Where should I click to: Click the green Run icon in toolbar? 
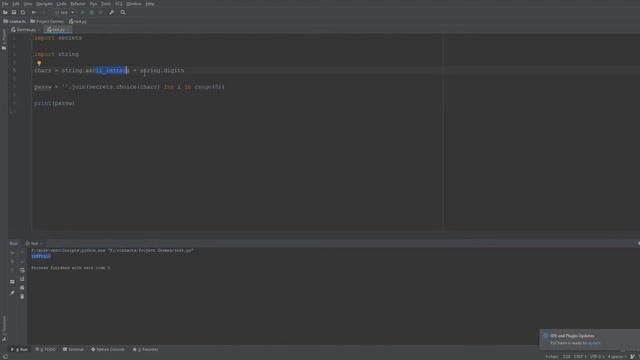(83, 13)
